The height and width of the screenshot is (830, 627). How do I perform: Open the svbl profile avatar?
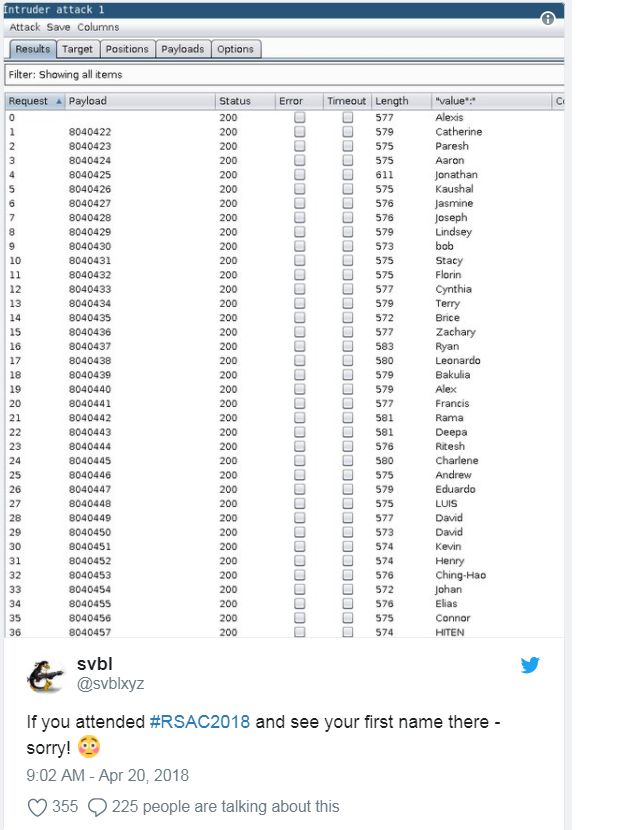point(45,675)
